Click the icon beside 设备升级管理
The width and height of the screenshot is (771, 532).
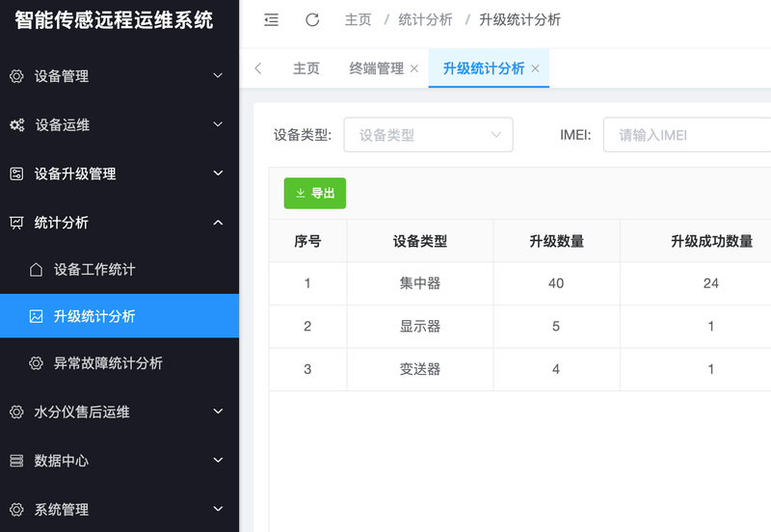pyautogui.click(x=16, y=173)
